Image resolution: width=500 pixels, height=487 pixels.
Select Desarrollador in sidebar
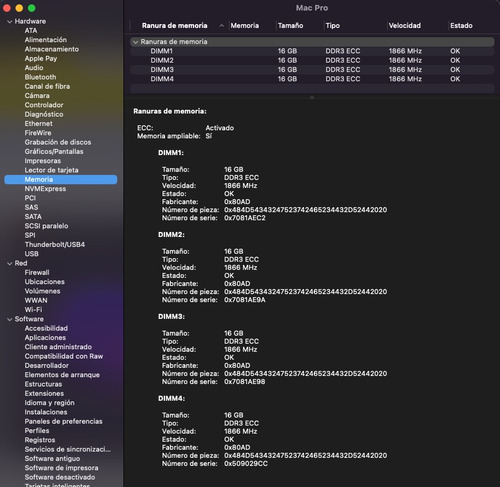click(46, 366)
